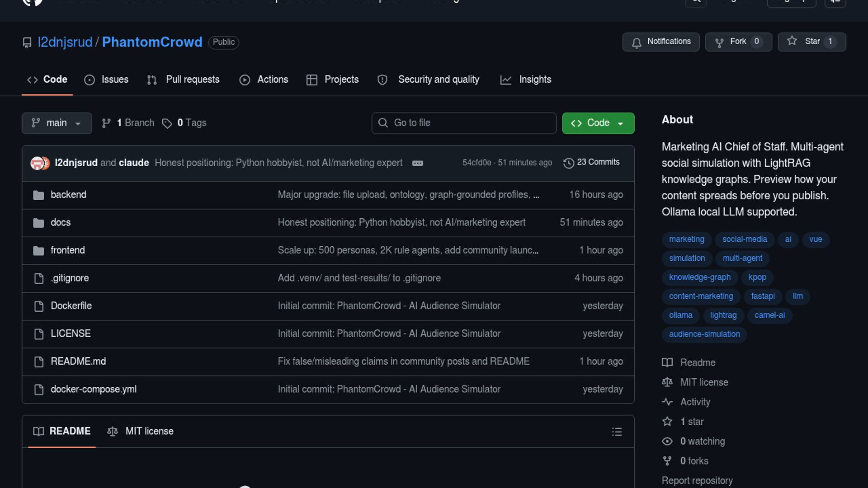Click Report repository link
Image resolution: width=868 pixels, height=488 pixels.
[697, 480]
